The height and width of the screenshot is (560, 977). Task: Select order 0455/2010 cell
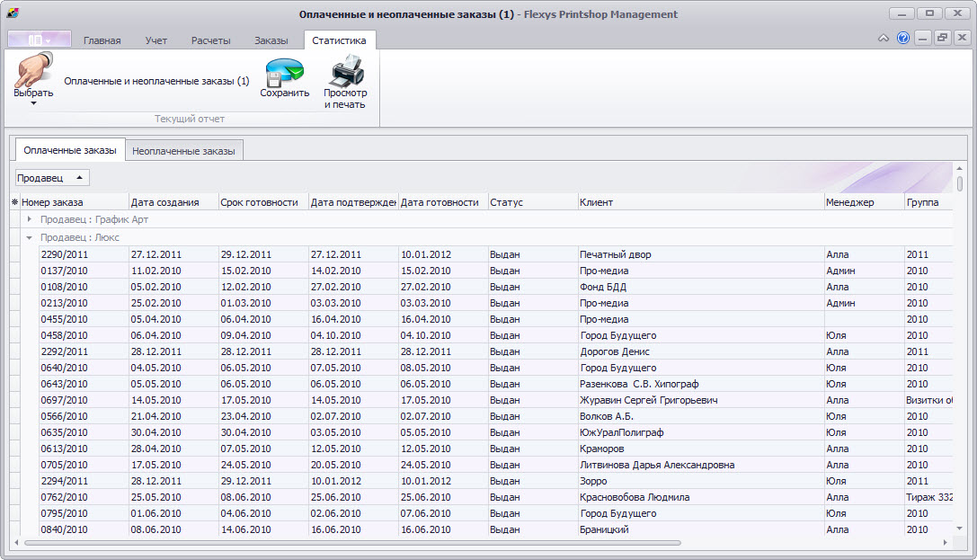(x=84, y=319)
